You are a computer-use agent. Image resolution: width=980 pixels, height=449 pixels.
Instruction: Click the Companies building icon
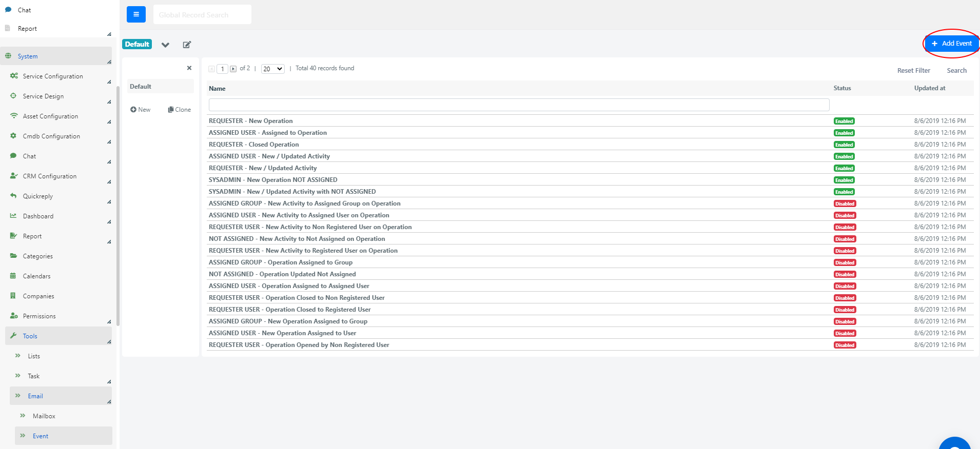13,296
